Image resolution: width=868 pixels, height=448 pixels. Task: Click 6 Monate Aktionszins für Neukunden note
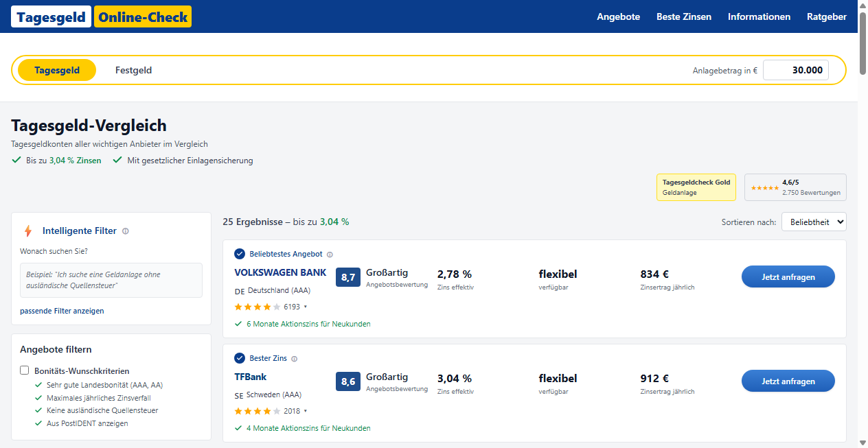click(308, 324)
